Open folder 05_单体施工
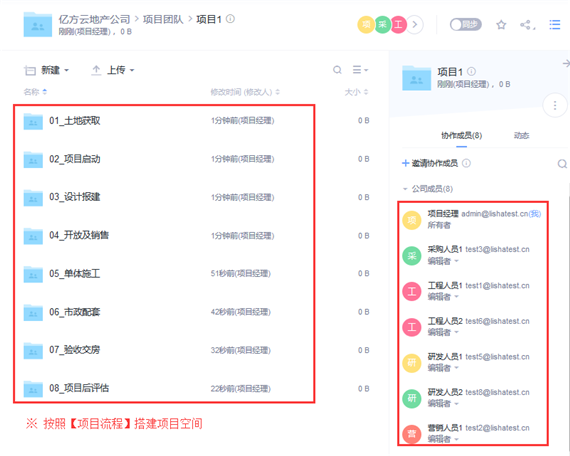The height and width of the screenshot is (456, 570). coord(75,273)
